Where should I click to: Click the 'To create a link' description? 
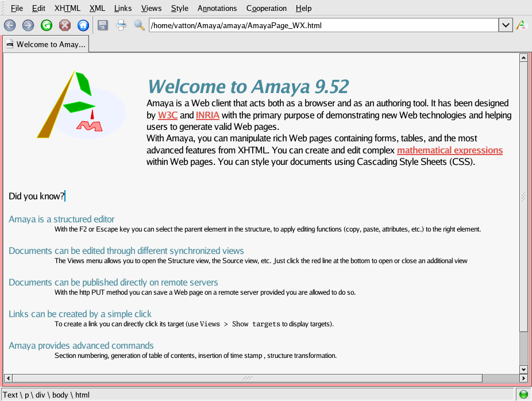(194, 324)
